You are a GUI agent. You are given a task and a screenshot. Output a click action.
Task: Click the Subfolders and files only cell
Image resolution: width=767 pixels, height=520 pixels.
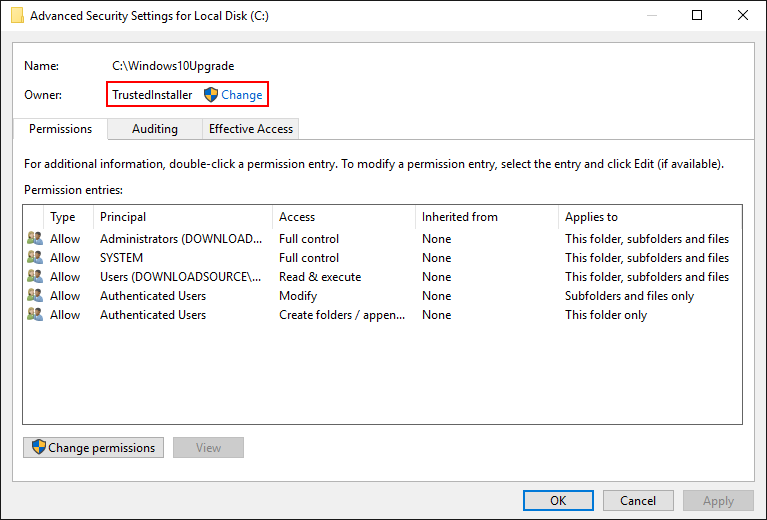point(630,296)
